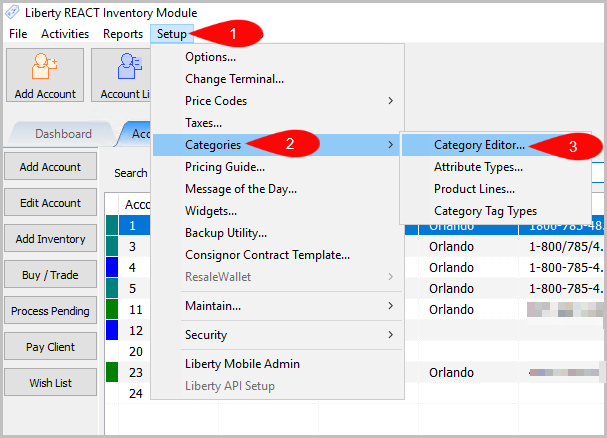
Task: Click the Pay Client button
Action: [x=50, y=347]
